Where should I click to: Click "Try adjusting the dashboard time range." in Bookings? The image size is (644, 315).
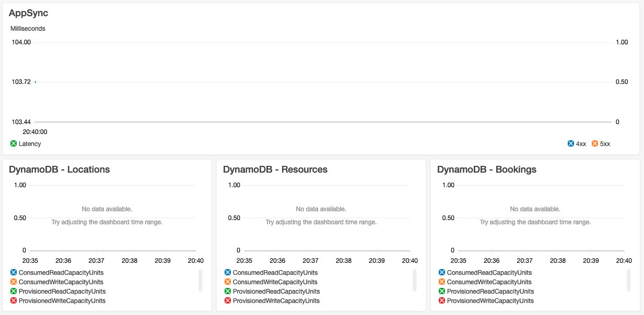point(535,222)
